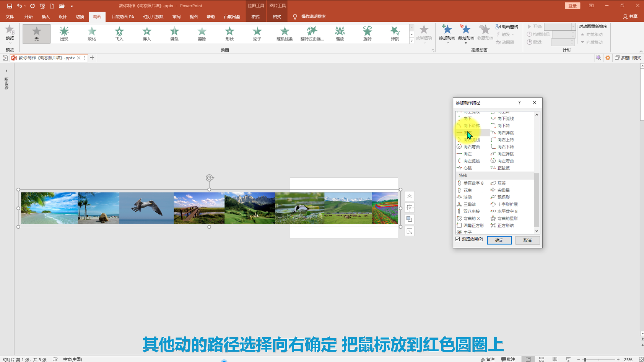
Task: Apply the 轮子 (Wheel) animation effect
Action: click(x=257, y=34)
